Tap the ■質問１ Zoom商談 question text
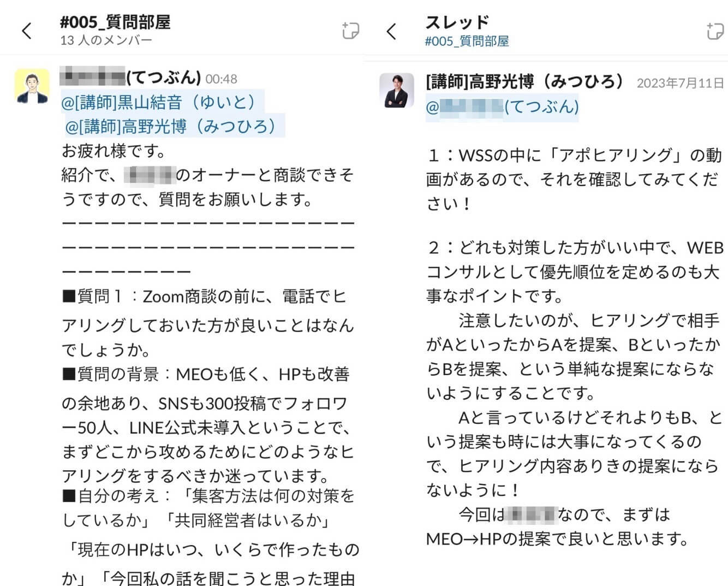728x586 pixels. pyautogui.click(x=207, y=323)
